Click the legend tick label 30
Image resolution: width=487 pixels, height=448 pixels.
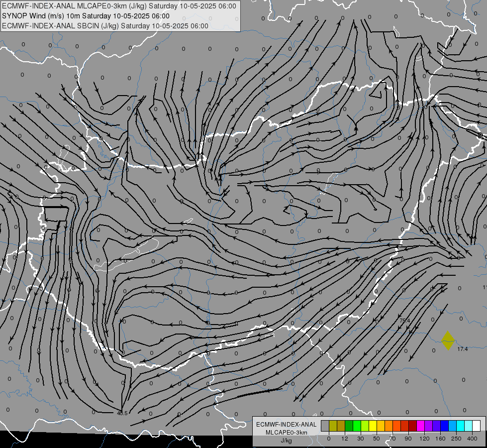tap(361, 439)
